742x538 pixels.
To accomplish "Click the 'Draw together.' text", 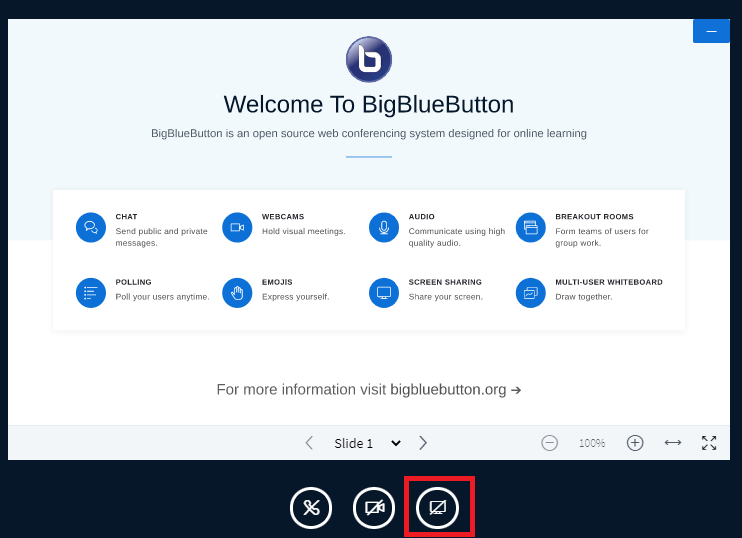I will point(583,297).
